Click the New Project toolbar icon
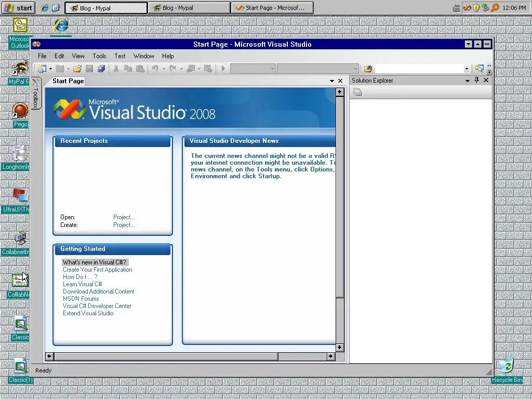532x399 pixels. coord(42,69)
